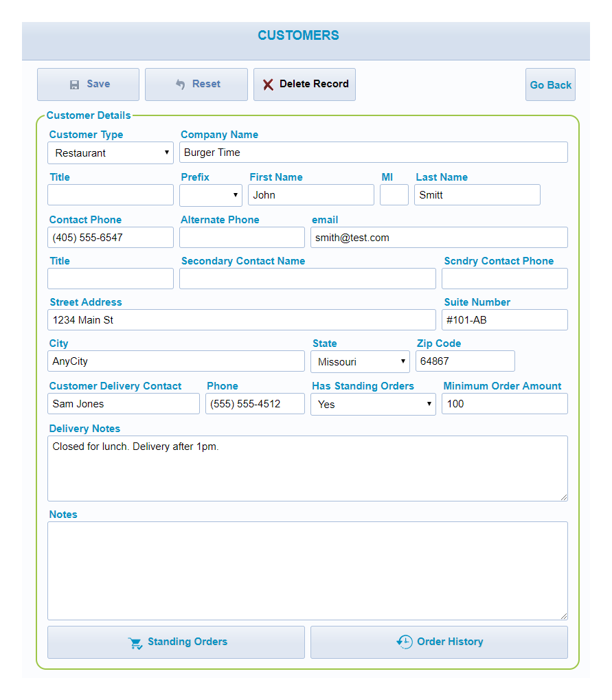The image size is (612, 700).
Task: Open the Customer Type dropdown
Action: (111, 153)
